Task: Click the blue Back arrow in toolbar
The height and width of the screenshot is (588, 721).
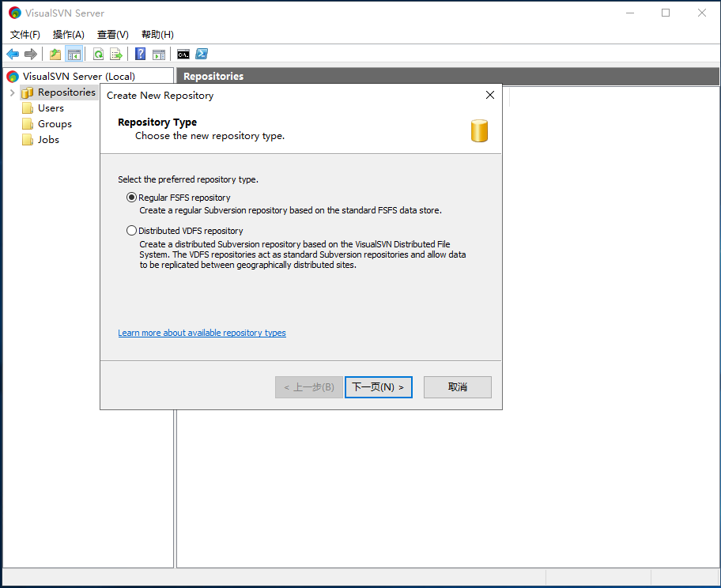Action: tap(13, 55)
